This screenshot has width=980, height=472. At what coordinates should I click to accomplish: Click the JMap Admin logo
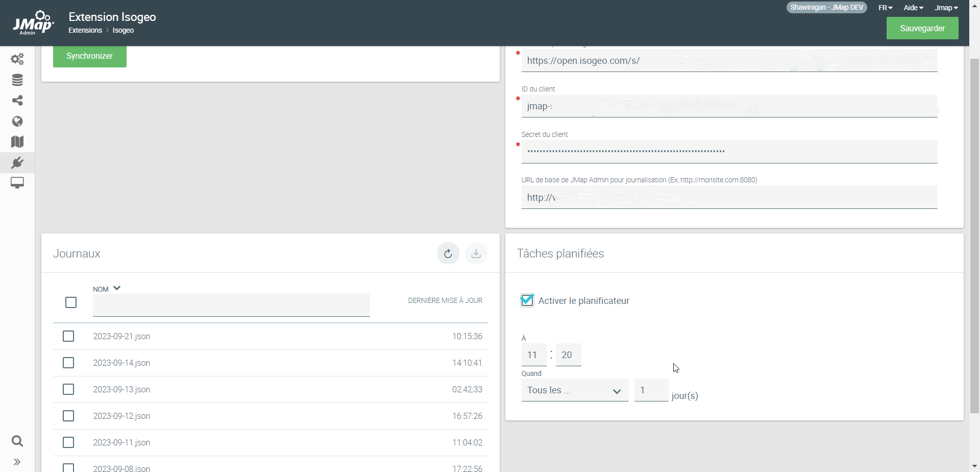(33, 23)
